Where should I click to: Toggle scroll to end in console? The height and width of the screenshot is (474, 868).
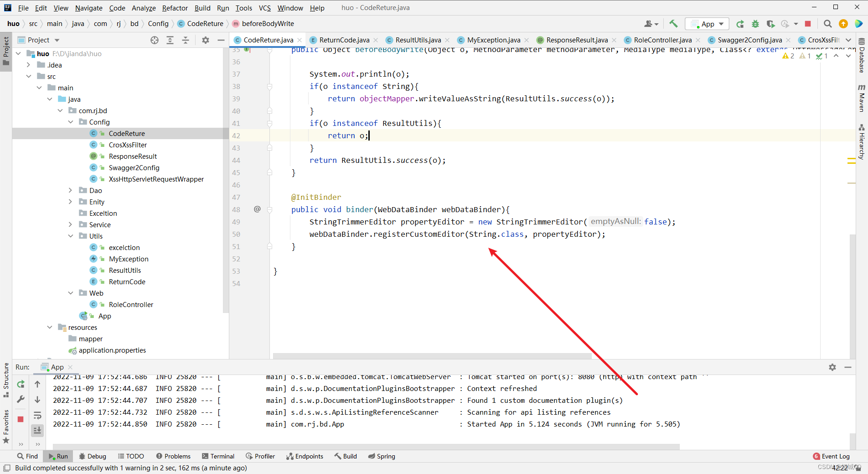tap(37, 430)
